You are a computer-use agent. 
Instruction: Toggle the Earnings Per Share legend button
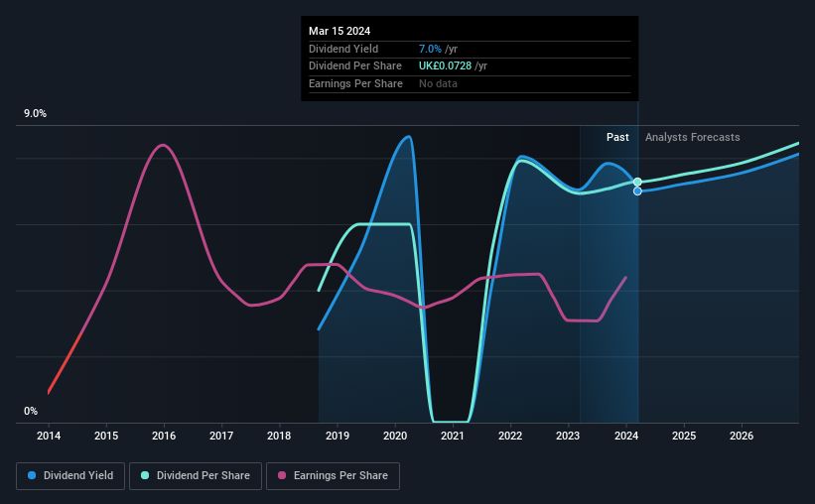[x=333, y=476]
